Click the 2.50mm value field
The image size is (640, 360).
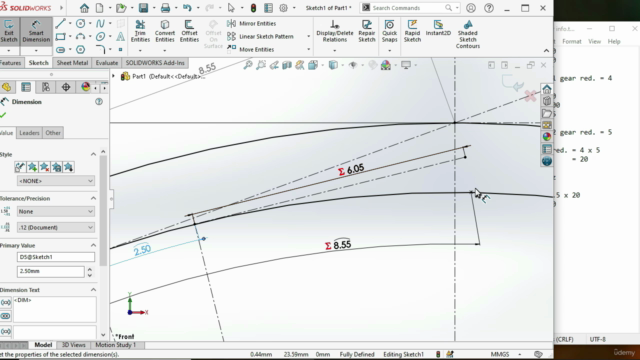click(51, 271)
